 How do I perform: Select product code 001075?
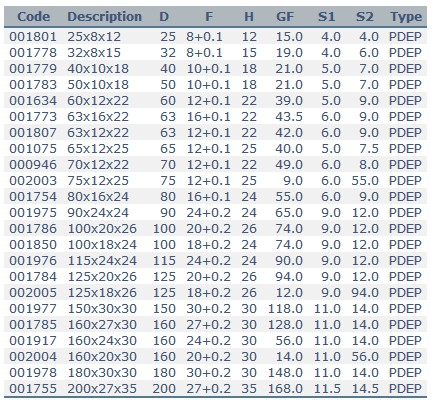click(33, 149)
